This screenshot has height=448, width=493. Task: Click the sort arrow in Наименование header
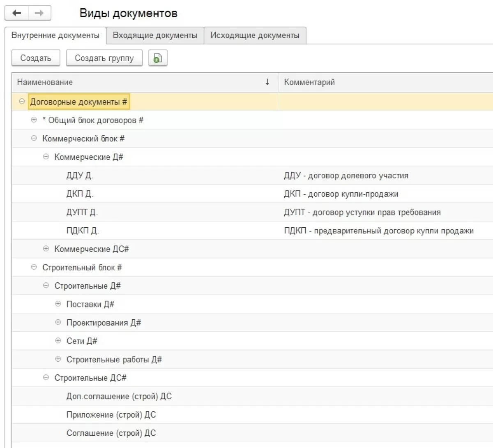(x=267, y=82)
